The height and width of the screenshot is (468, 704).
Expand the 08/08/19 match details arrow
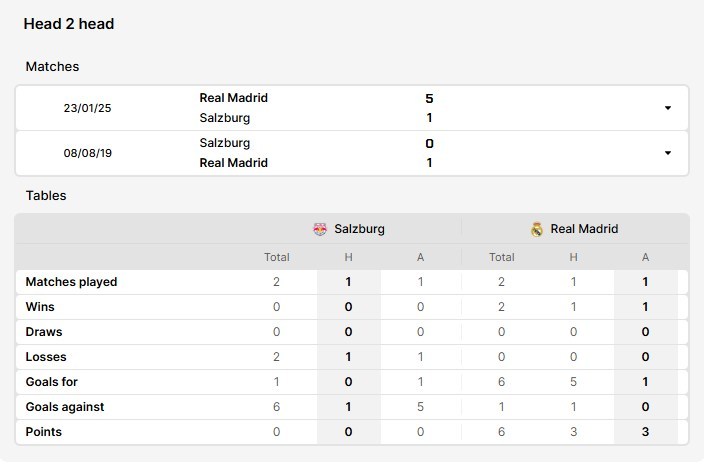[668, 153]
